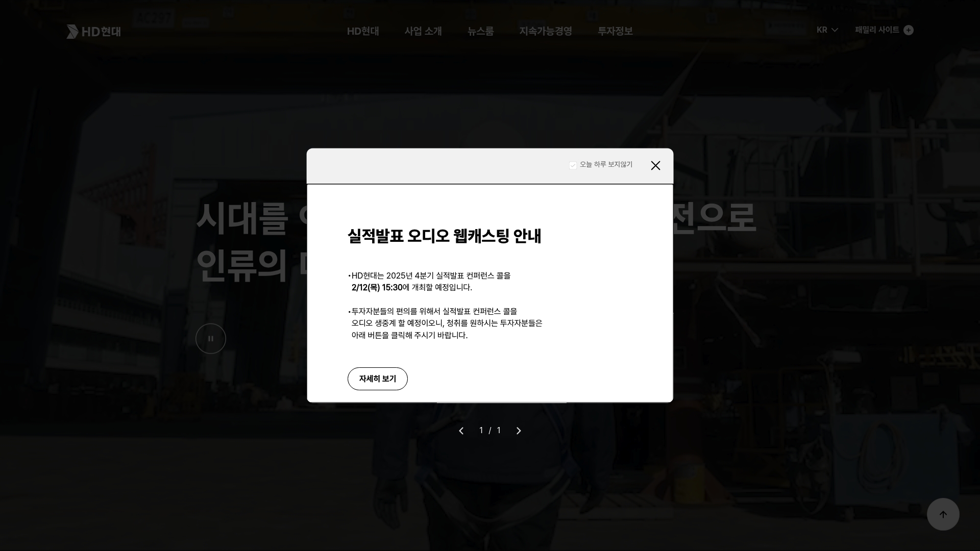Open the 뉴스룸 menu
Image resolution: width=980 pixels, height=551 pixels.
click(480, 31)
